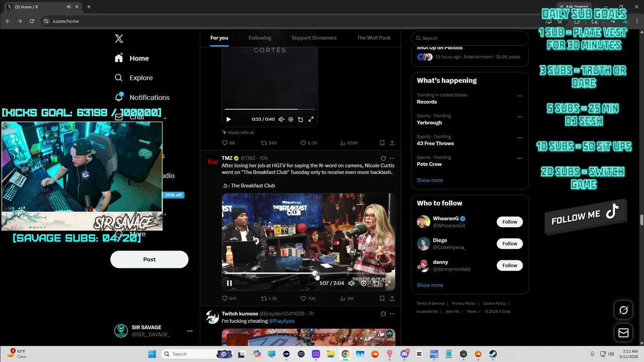The image size is (644, 362).
Task: Open Steam from the taskbar
Action: (493, 354)
